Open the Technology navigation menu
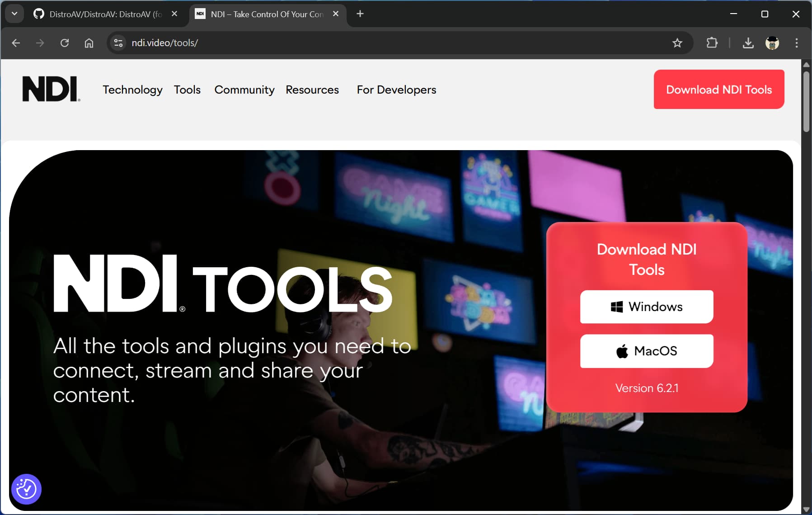This screenshot has width=812, height=515. [x=132, y=90]
